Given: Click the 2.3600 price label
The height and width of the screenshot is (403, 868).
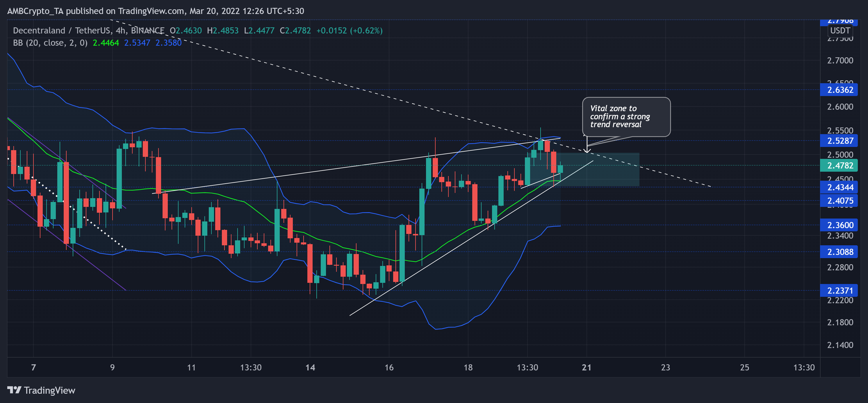Looking at the screenshot, I should tap(839, 225).
